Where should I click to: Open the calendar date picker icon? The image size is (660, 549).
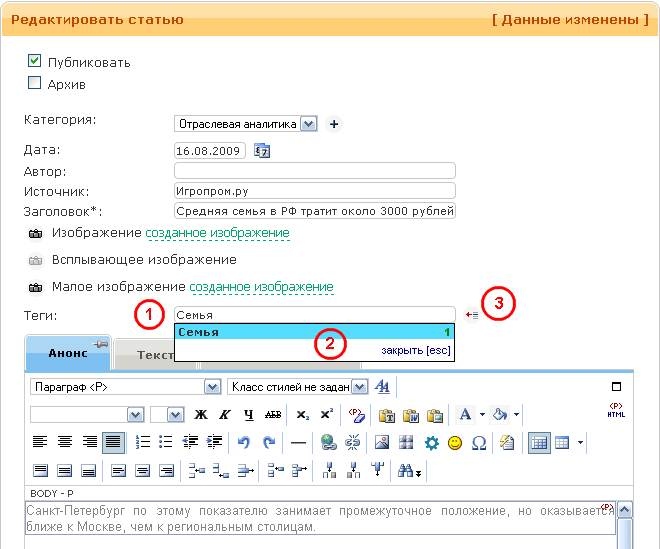click(263, 151)
